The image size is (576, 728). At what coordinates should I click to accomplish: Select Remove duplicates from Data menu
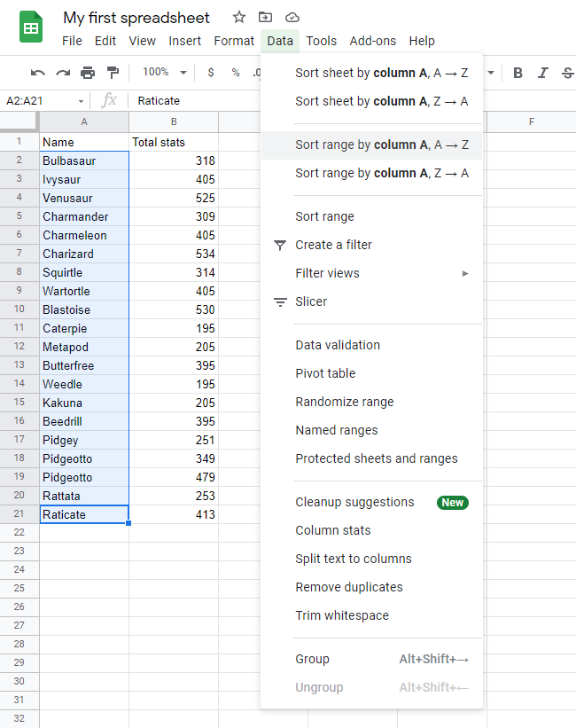pyautogui.click(x=348, y=587)
